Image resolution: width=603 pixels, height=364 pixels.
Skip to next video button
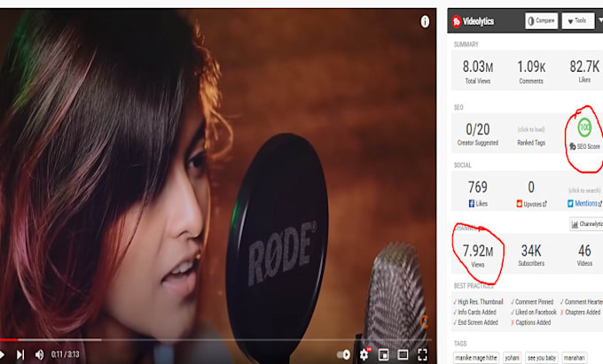[20, 354]
